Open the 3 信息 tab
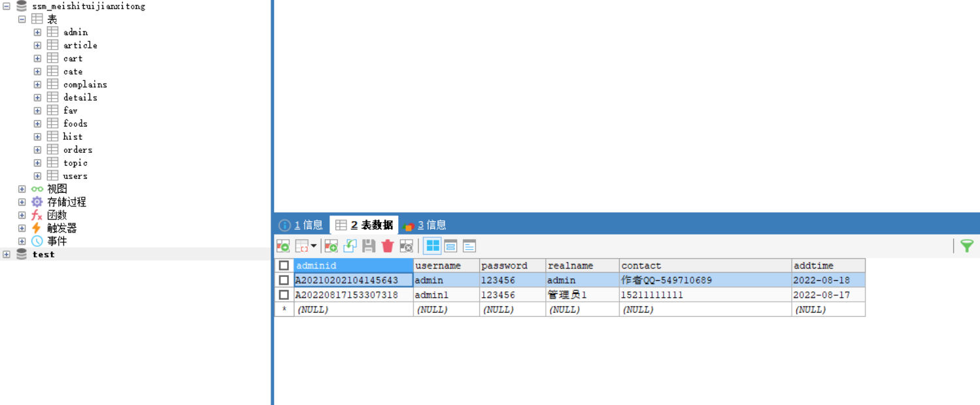 (x=425, y=225)
